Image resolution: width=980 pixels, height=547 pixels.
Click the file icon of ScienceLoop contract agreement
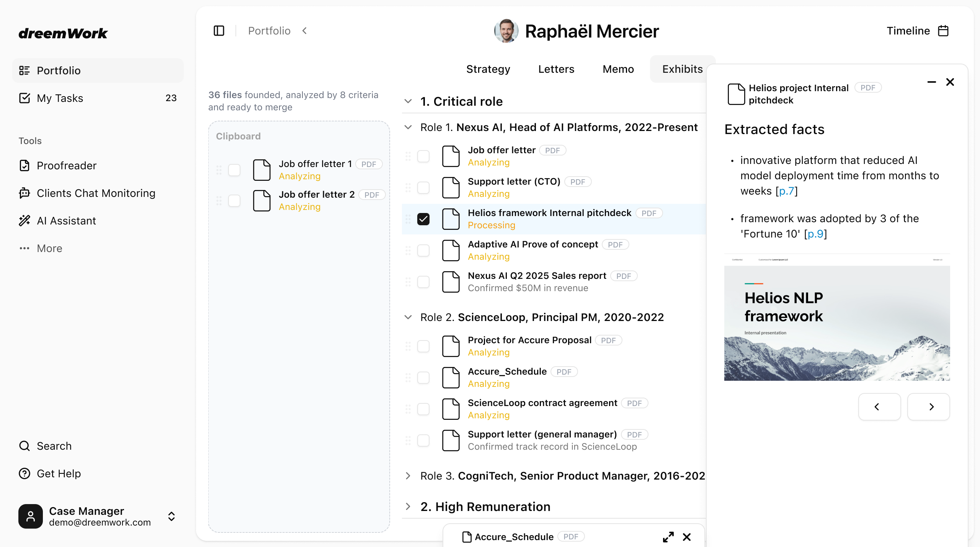451,409
